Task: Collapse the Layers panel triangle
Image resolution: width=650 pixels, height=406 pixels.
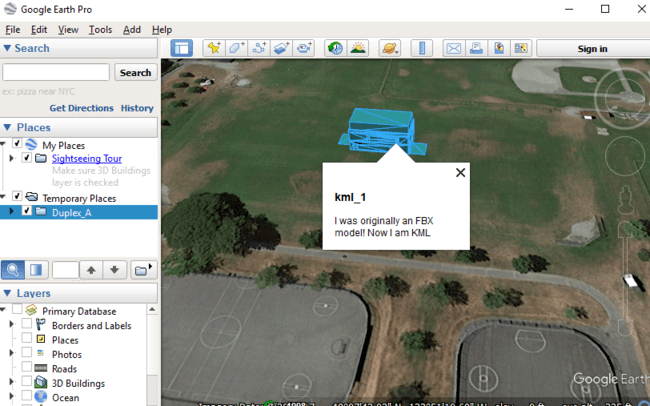Action: point(7,293)
